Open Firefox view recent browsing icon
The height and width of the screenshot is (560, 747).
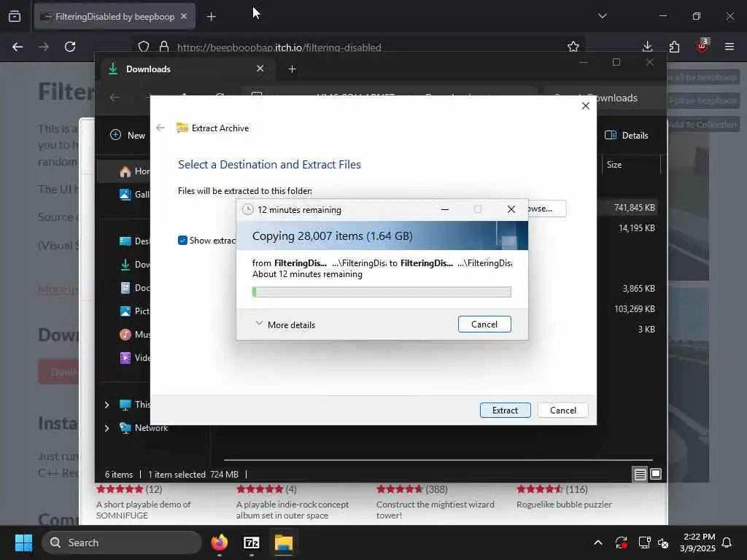coord(15,16)
